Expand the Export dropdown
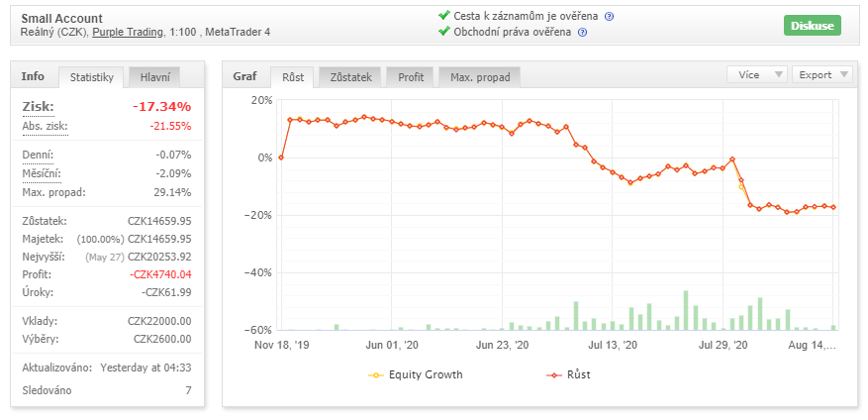This screenshot has width=868, height=420. 821,74
